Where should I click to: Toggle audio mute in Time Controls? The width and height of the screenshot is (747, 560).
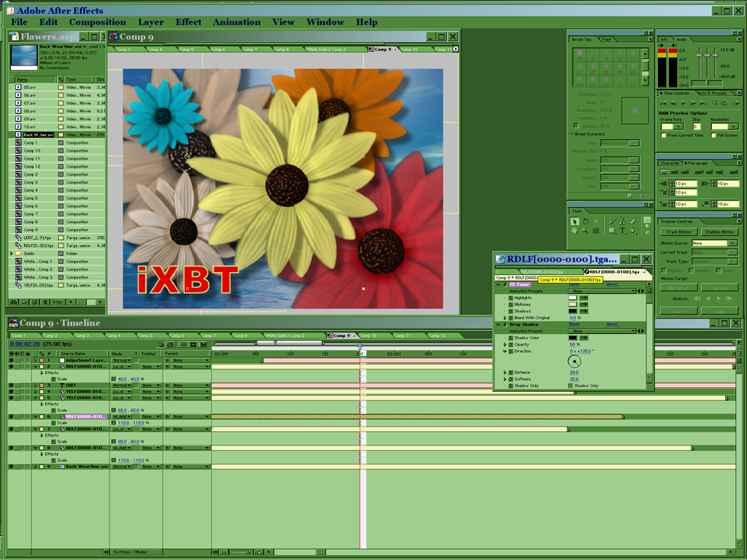tap(715, 102)
